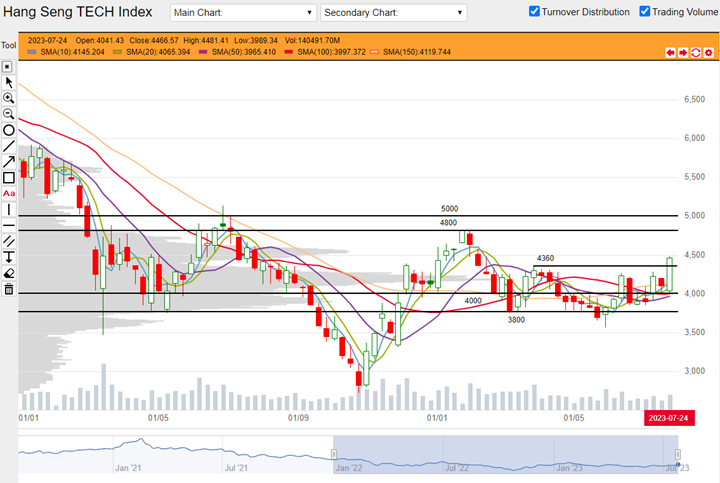Click Jan '22 label in navigator

click(349, 468)
